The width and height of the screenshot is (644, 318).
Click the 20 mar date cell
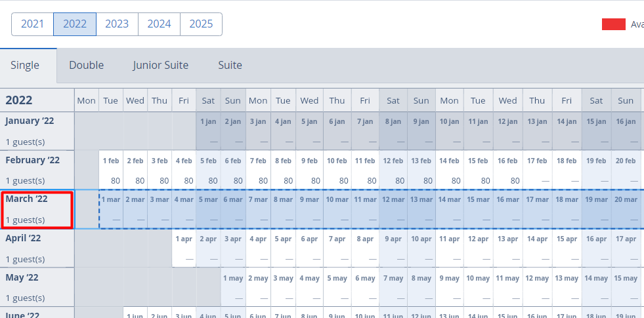coord(626,209)
